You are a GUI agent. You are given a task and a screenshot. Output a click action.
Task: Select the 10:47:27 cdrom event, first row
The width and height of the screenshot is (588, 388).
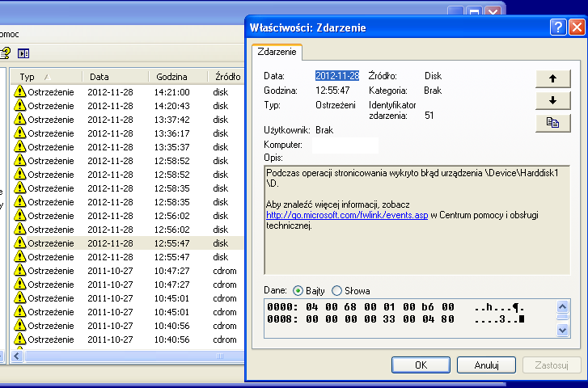pos(128,271)
